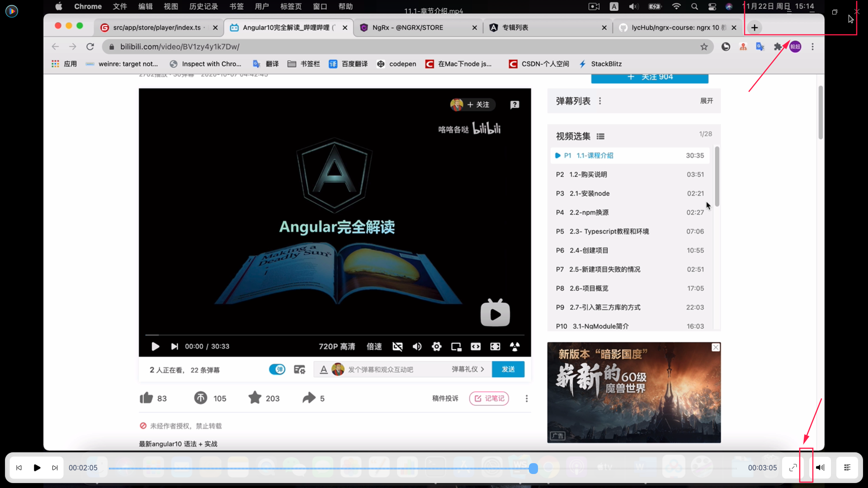868x488 pixels.
Task: Switch to the NgRx - @NGRX/STORE tab
Action: [x=407, y=28]
